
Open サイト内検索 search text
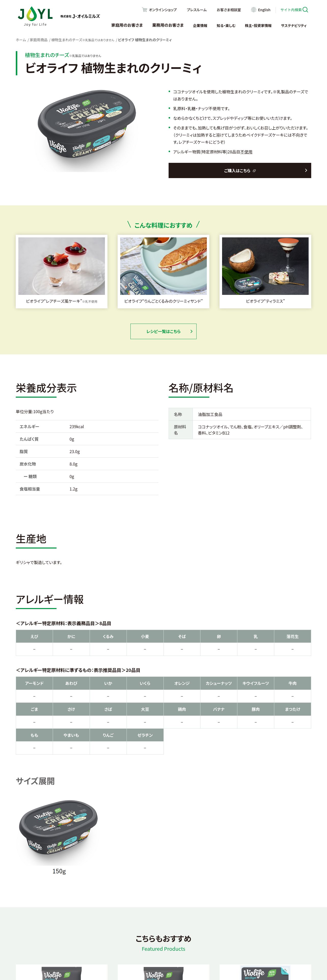[291, 10]
